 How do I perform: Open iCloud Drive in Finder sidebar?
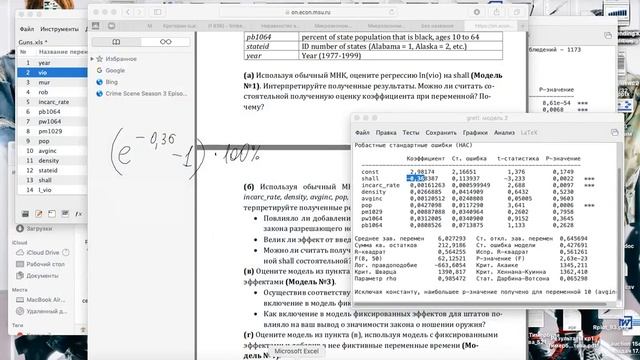click(43, 253)
